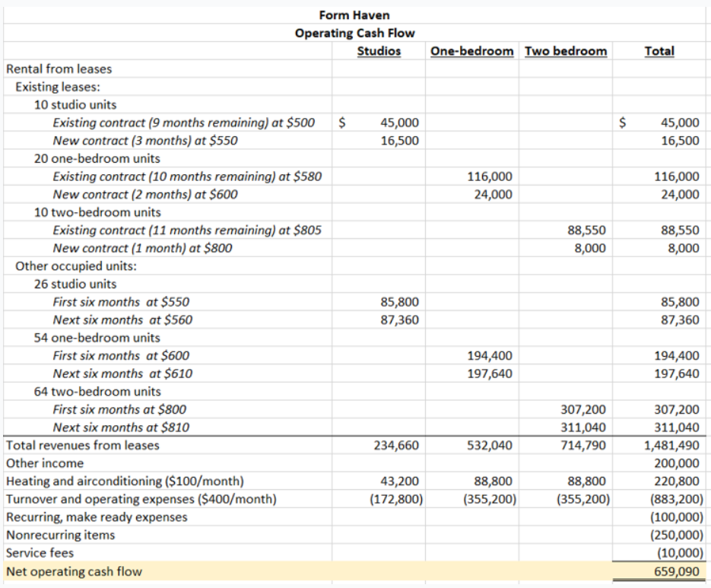Click the 'One-bedroom' column header

tap(472, 51)
